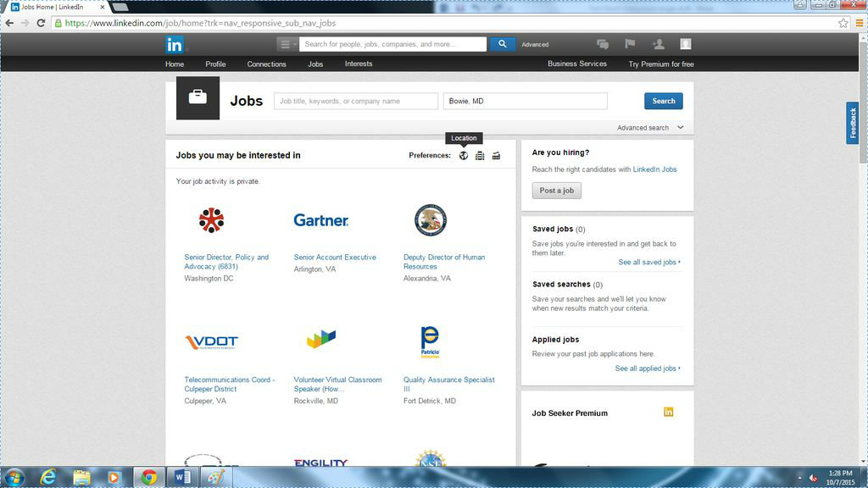Click the Patricio Enterprises logo
This screenshot has height=488, width=868.
(x=430, y=342)
